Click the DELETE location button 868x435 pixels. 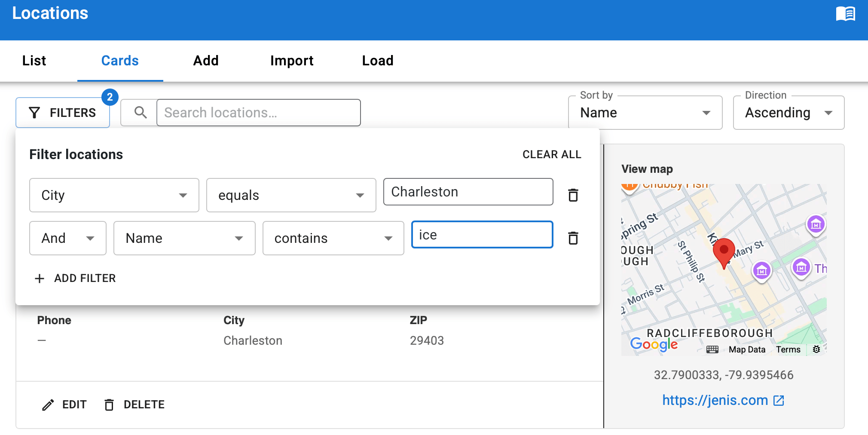pyautogui.click(x=134, y=404)
